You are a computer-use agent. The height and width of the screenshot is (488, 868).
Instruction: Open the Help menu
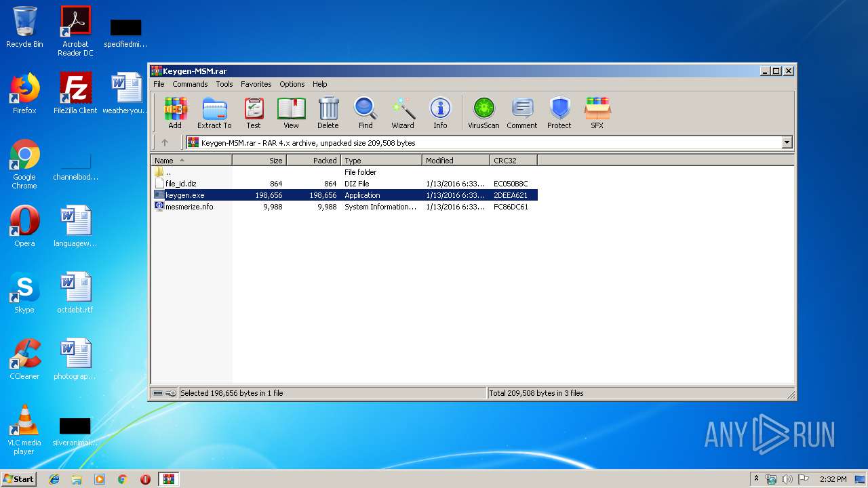click(320, 84)
